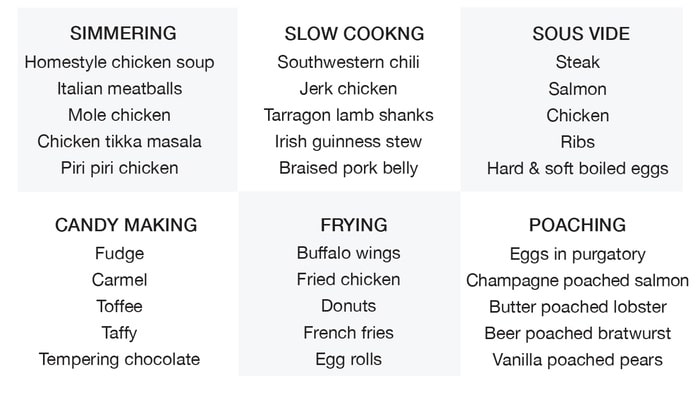Viewport: 700px width, 393px height.
Task: Choose Hard & soft boiled eggs
Action: pos(577,169)
